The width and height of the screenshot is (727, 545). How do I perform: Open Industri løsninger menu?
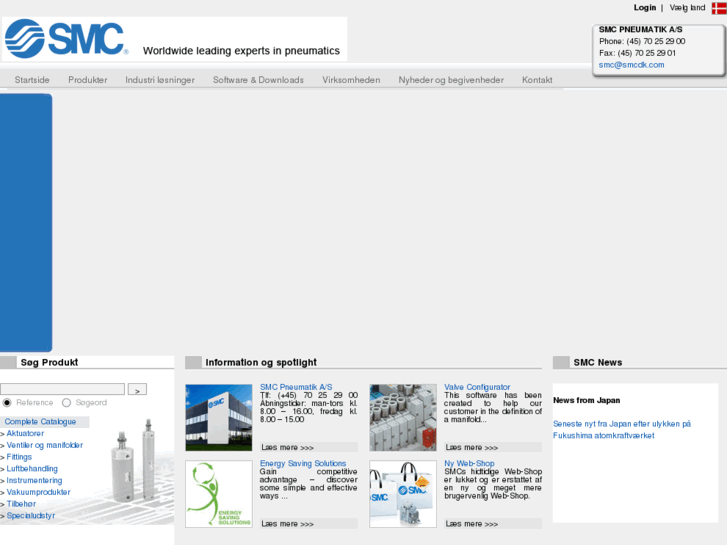point(160,80)
